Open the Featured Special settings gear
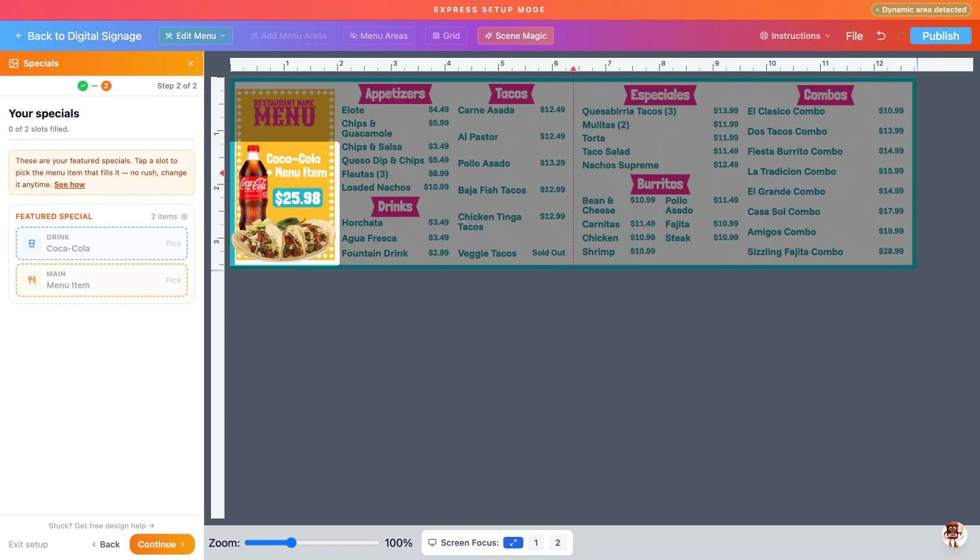This screenshot has width=980, height=560. coord(184,216)
